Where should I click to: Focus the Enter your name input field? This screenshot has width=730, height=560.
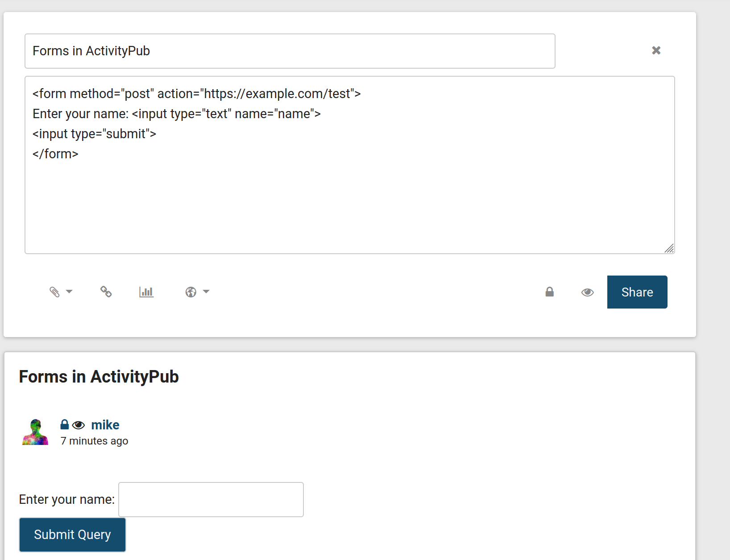point(211,499)
